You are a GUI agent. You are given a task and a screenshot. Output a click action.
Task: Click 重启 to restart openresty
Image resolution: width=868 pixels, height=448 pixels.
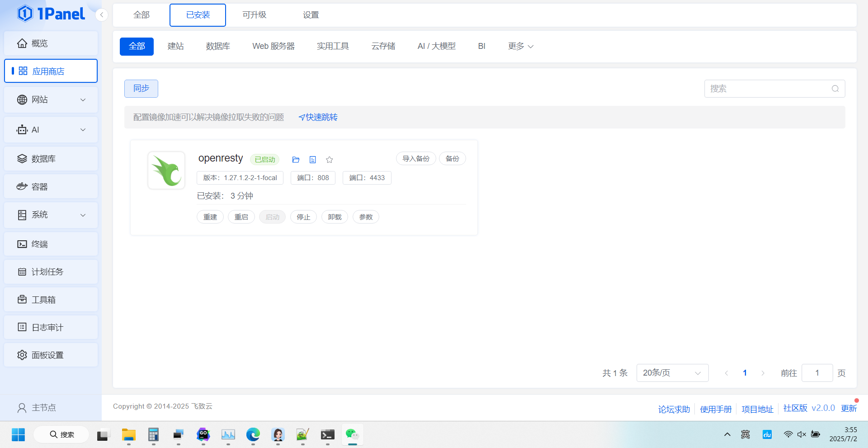[241, 217]
